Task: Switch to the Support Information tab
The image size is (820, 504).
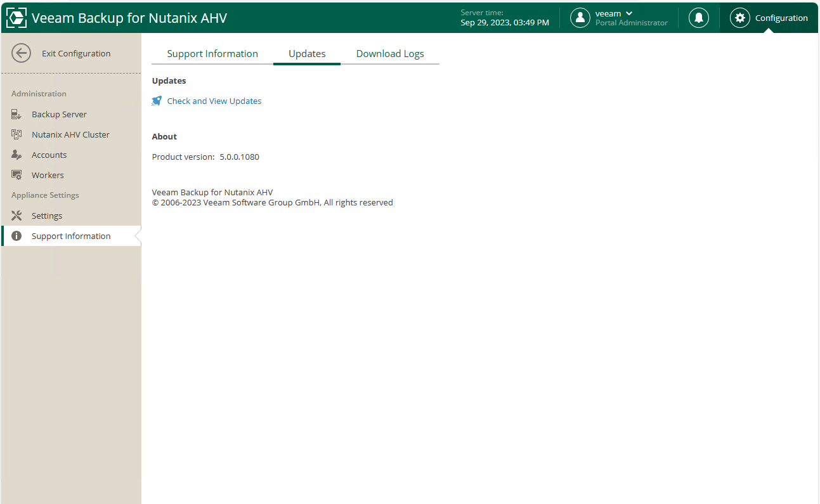Action: pos(212,54)
